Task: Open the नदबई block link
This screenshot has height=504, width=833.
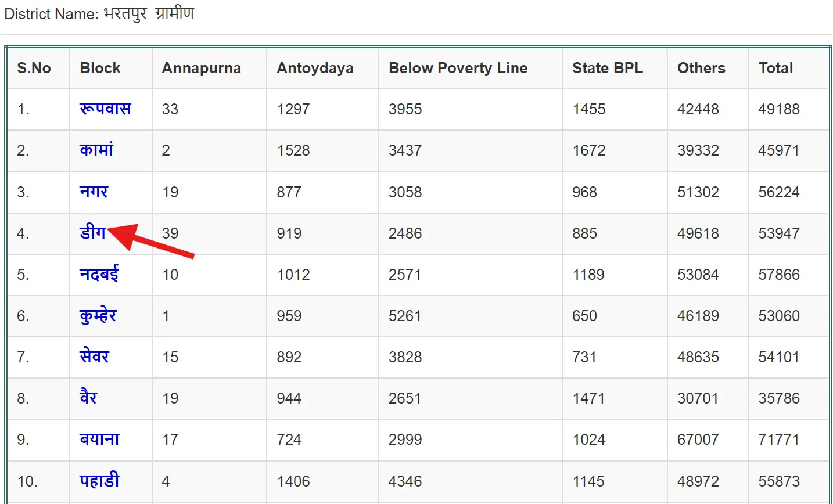Action: pos(99,274)
